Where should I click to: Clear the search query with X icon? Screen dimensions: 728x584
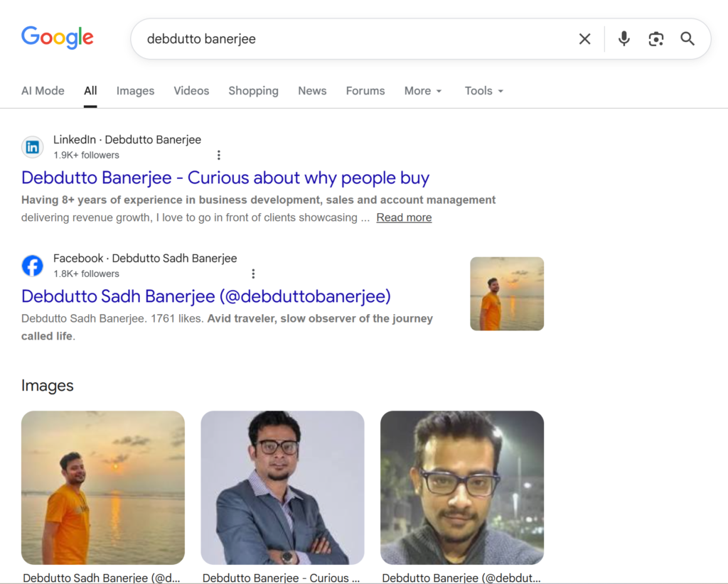pos(584,39)
